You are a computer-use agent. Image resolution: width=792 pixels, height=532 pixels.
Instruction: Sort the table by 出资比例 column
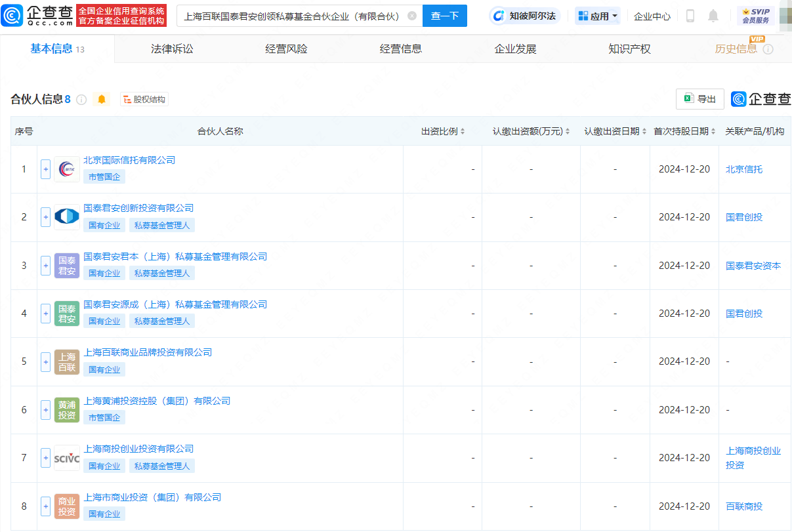[443, 131]
